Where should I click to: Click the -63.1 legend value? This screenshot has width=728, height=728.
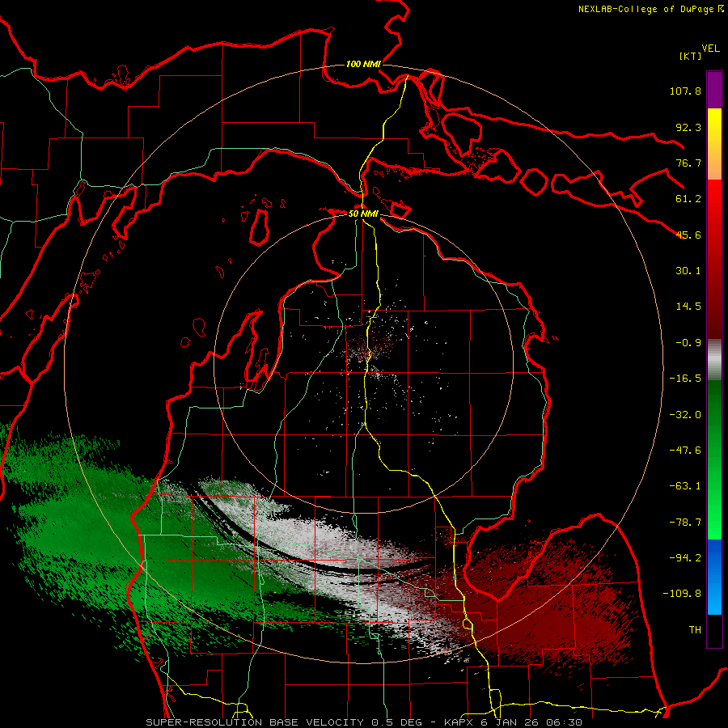click(685, 486)
